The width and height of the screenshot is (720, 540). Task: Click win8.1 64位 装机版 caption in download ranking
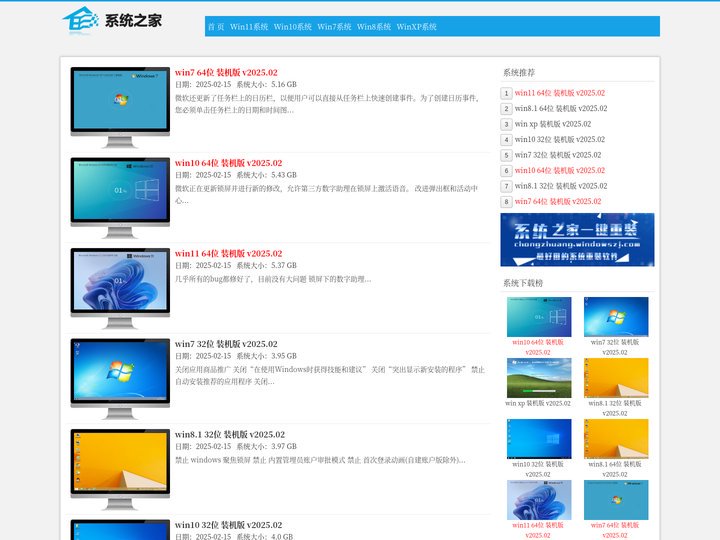click(615, 469)
